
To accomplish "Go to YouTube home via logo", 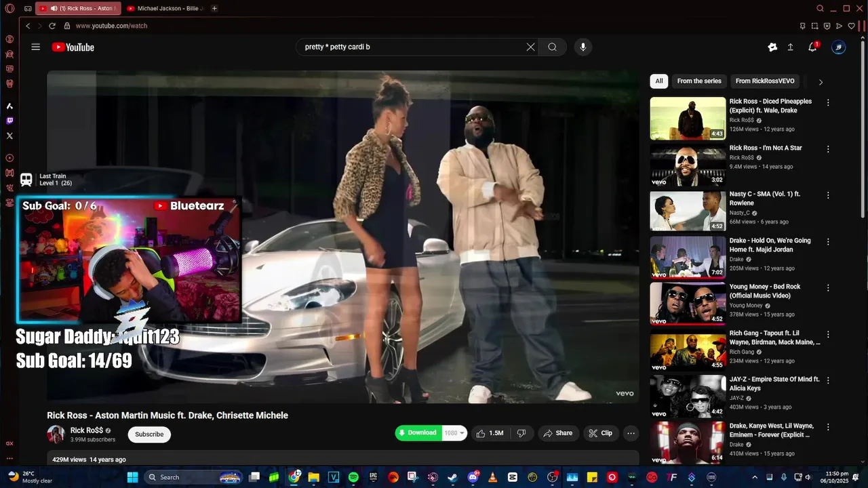I will pyautogui.click(x=73, y=47).
